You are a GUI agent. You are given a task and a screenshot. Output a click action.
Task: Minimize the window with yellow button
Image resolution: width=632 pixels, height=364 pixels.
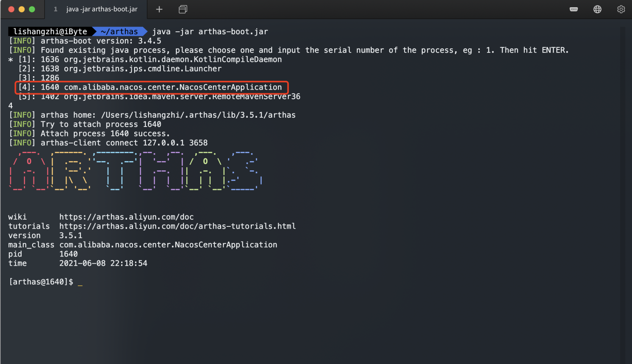tap(22, 9)
